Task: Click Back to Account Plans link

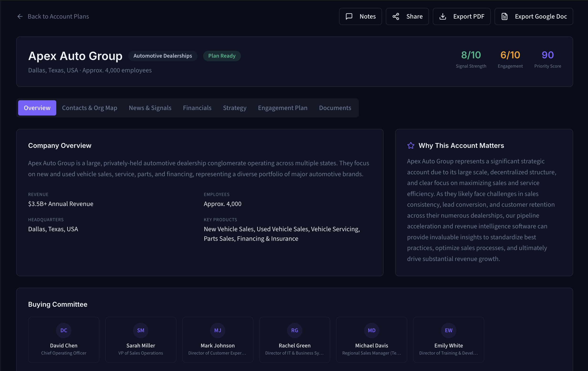Action: [58, 16]
